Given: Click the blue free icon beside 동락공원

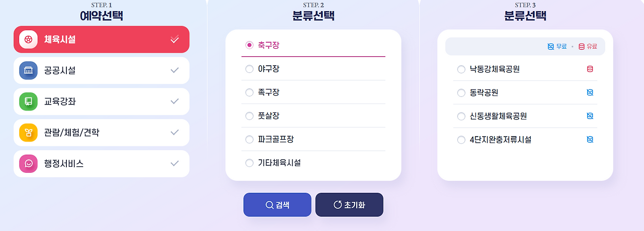Looking at the screenshot, I should pyautogui.click(x=590, y=93).
